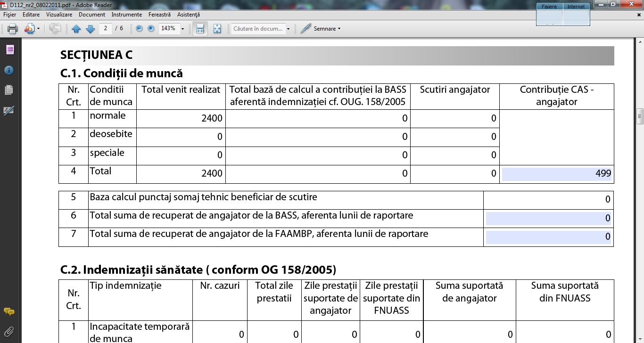Open the Document menu

pyautogui.click(x=92, y=15)
